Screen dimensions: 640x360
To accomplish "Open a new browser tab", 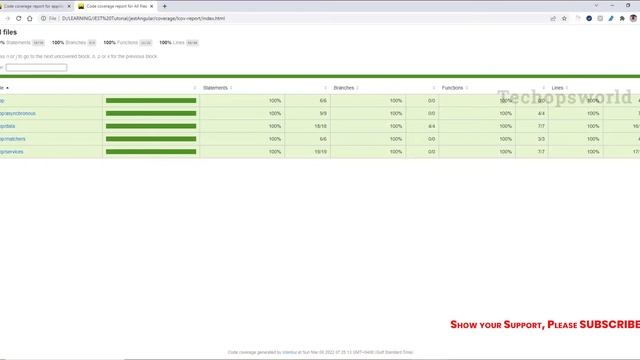I will tap(164, 6).
